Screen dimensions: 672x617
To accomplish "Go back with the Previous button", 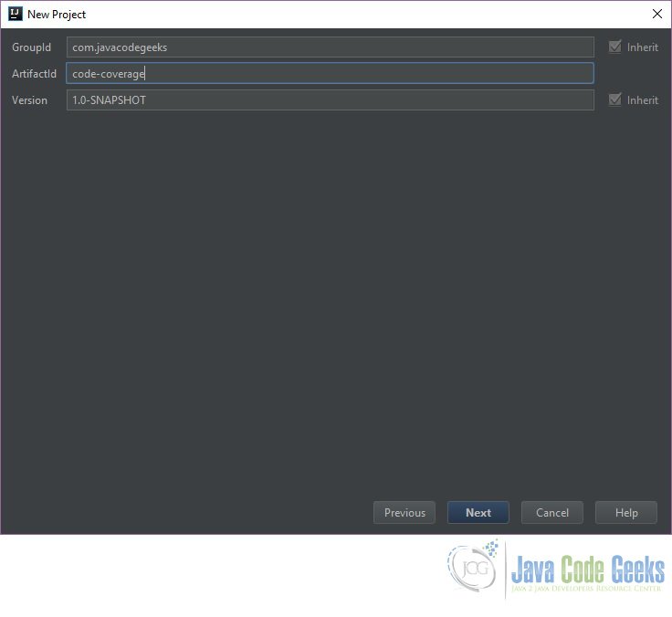I will pos(404,512).
